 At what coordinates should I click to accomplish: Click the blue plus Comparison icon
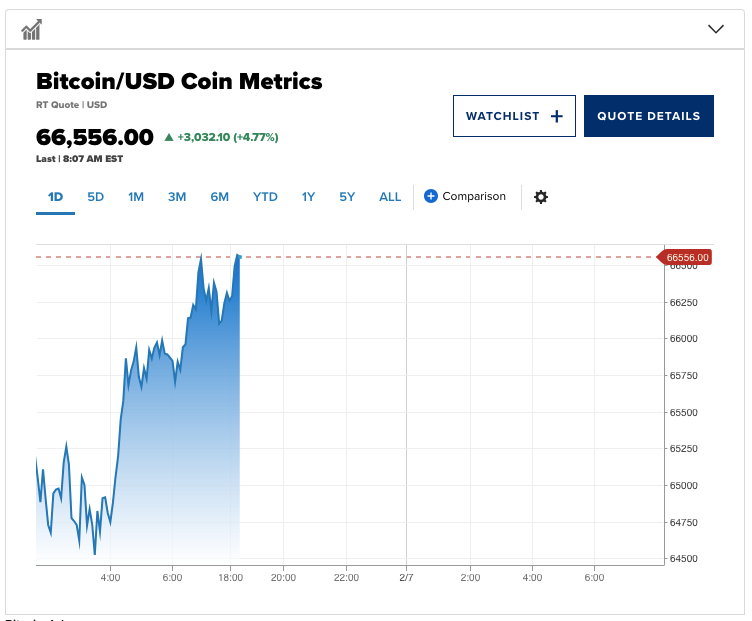click(431, 196)
